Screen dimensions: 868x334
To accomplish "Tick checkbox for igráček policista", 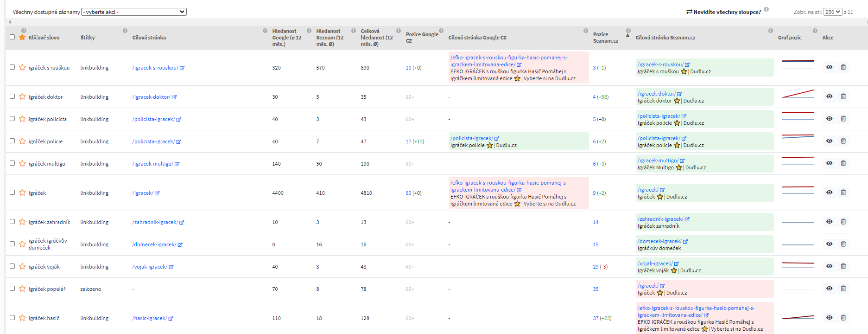I will coord(12,119).
